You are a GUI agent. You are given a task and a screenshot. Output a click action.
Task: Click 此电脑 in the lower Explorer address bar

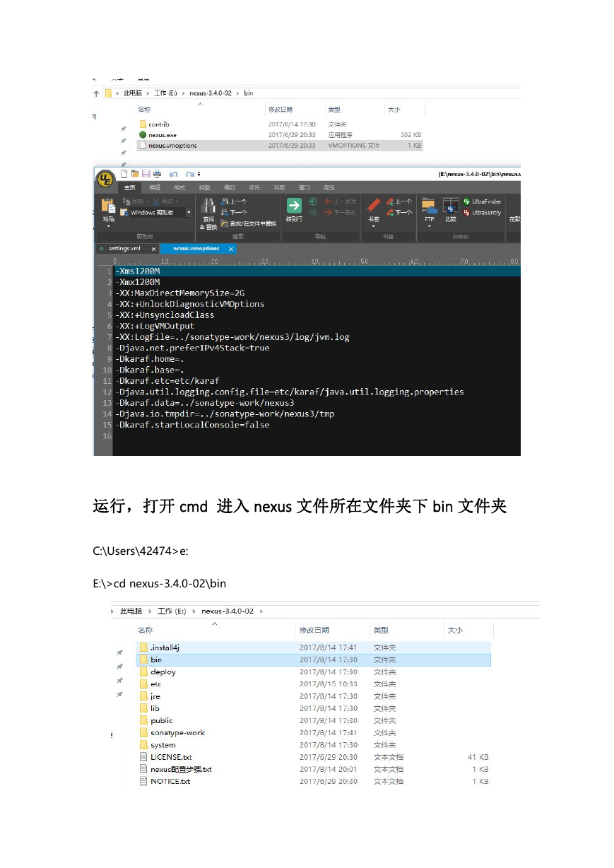[x=131, y=611]
